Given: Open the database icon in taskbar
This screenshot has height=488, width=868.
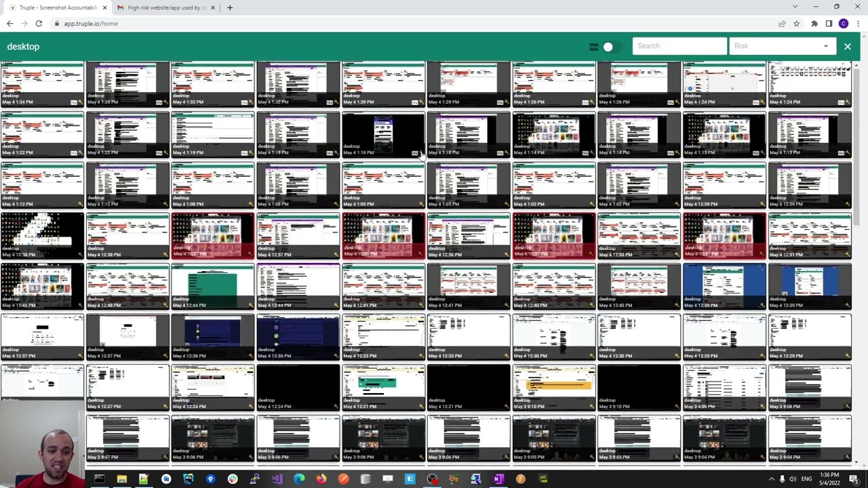Looking at the screenshot, I should [366, 479].
